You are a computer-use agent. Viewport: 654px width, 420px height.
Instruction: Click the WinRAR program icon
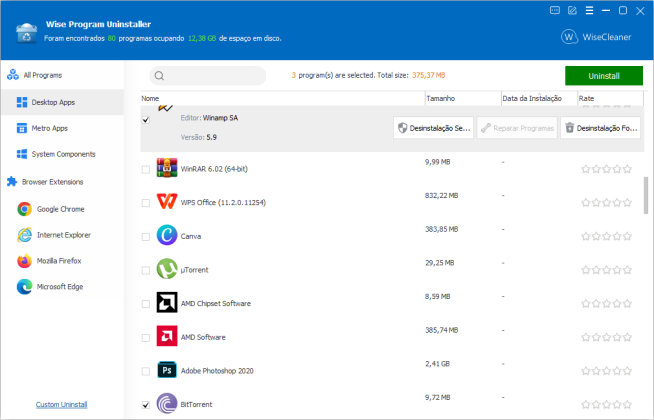tap(167, 168)
